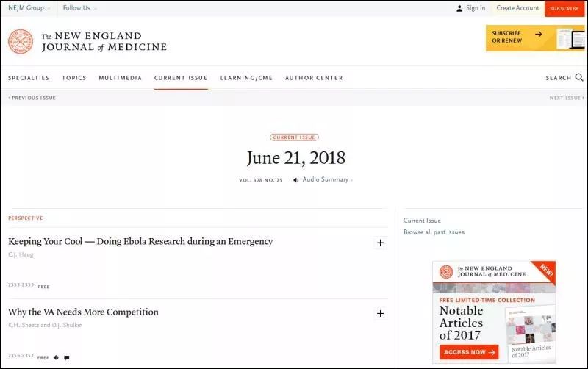Click FREE label under Keeping Your Cool article
588x369 pixels.
(43, 287)
